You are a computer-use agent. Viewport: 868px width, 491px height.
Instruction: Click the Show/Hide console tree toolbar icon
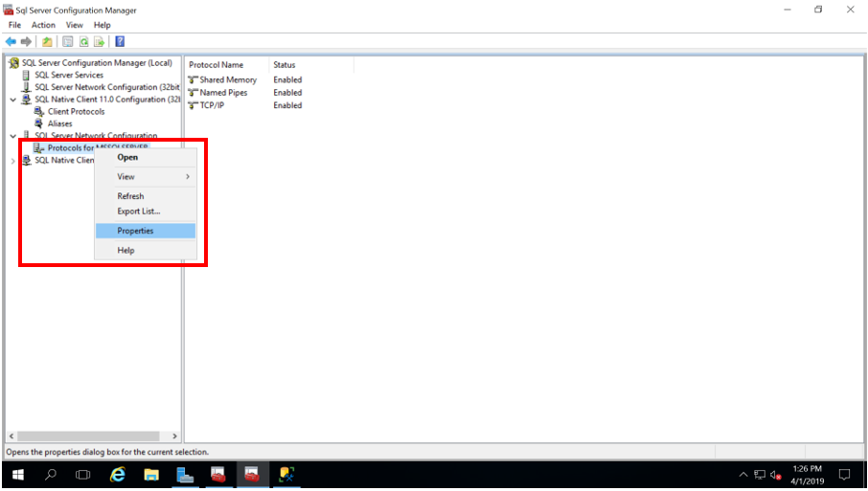[x=67, y=41]
